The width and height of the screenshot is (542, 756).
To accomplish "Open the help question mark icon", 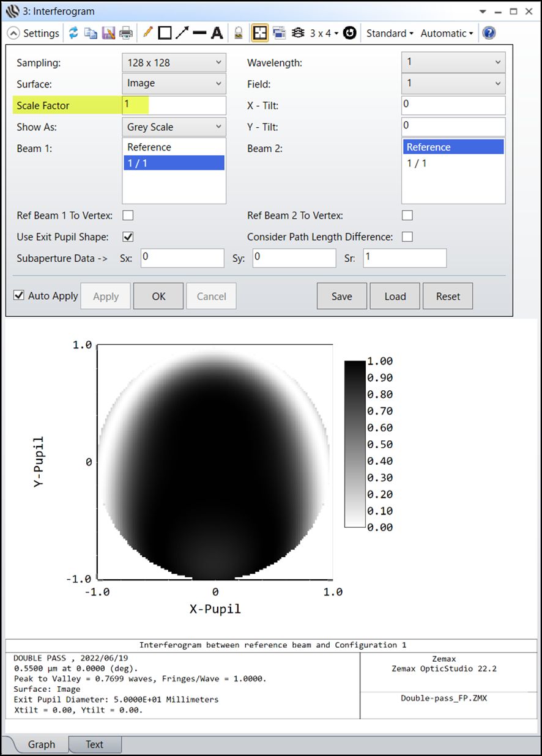I will click(489, 33).
